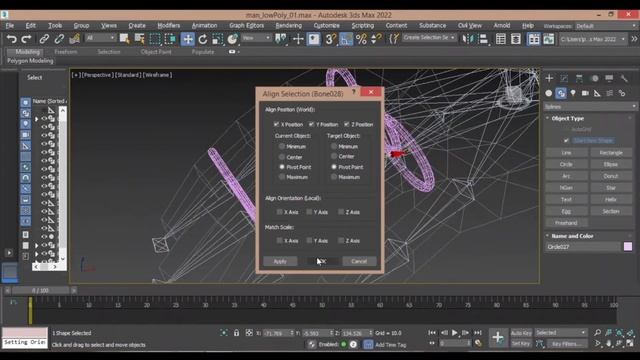Click the Rectangle spline button
Viewport: 640px width, 360px height.
click(611, 153)
